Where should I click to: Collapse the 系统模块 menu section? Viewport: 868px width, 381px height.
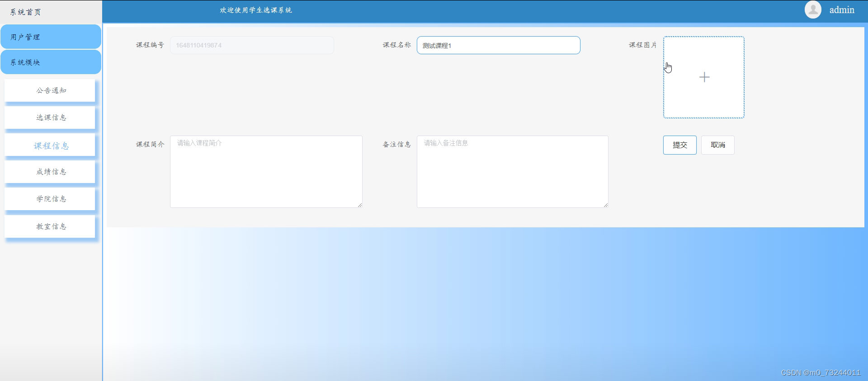click(x=51, y=62)
